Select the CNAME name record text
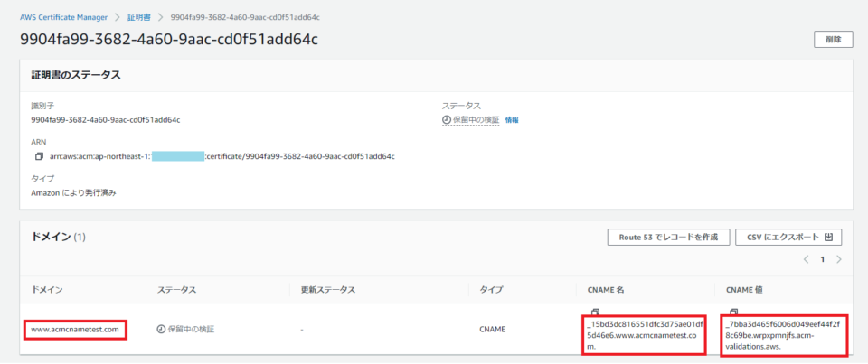 (645, 336)
